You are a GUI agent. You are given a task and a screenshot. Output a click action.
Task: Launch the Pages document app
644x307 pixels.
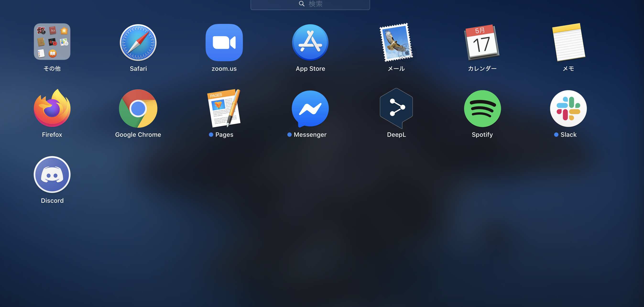point(224,109)
